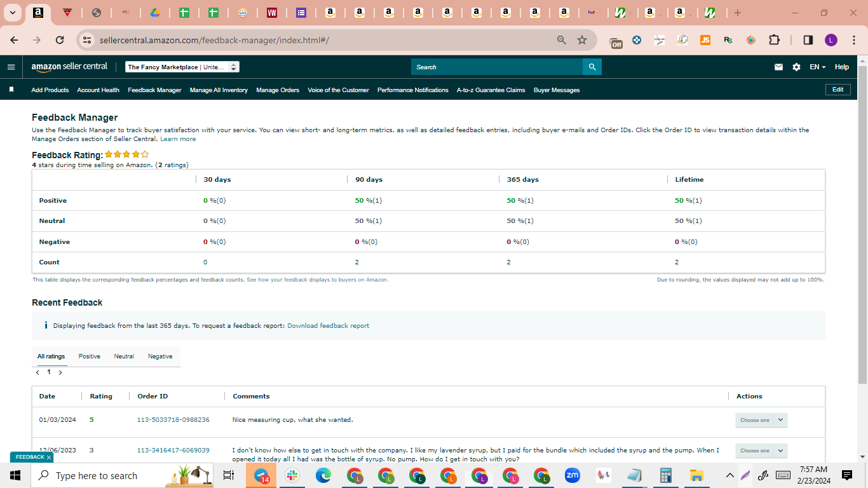Screen dimensions: 868x488
Task: Open Zoom from the taskbar
Action: [573, 475]
